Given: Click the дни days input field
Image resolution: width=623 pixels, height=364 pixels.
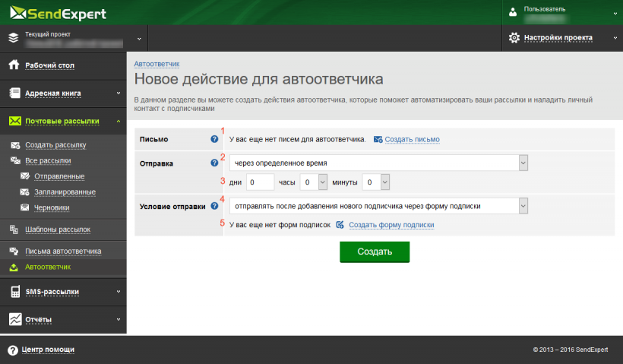Looking at the screenshot, I should 259,182.
